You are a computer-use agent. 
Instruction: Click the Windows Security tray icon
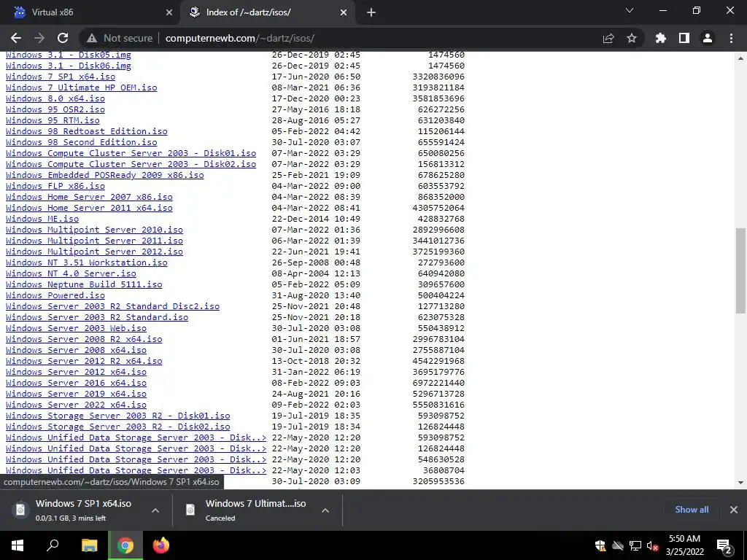pos(600,545)
